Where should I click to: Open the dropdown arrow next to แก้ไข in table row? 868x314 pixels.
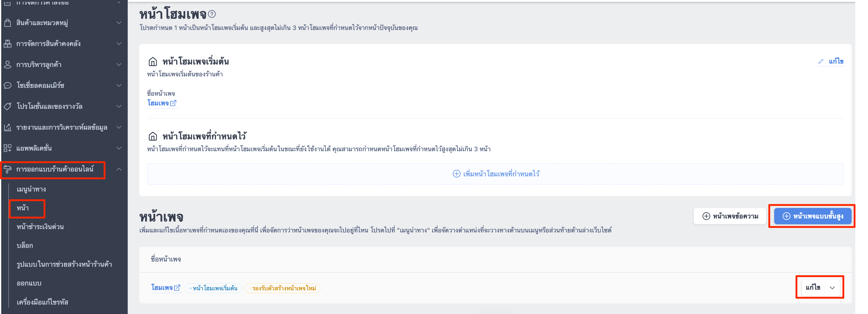tap(832, 288)
